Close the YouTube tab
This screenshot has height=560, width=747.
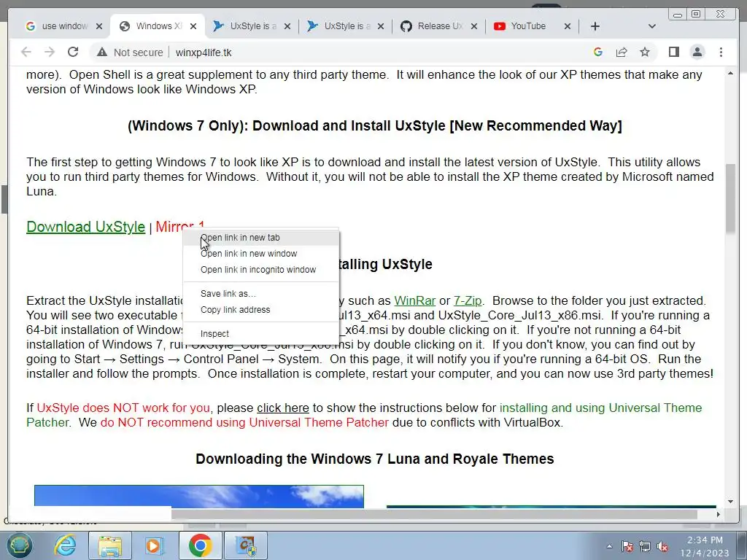(568, 26)
